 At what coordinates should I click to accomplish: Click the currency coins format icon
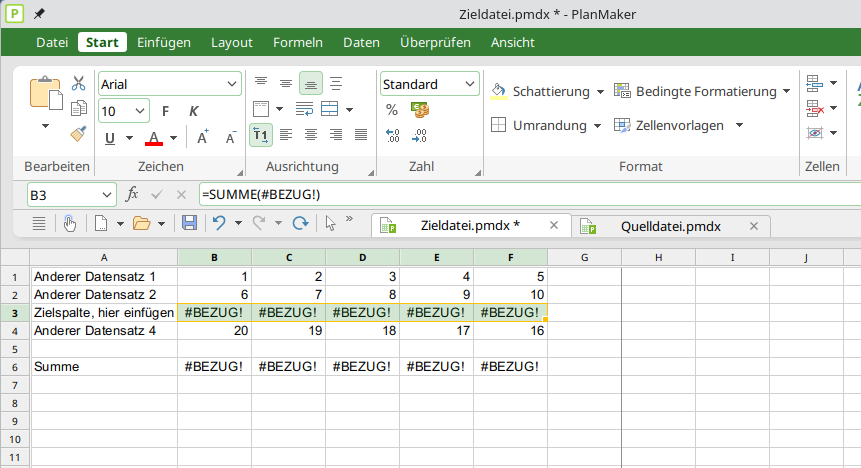420,110
